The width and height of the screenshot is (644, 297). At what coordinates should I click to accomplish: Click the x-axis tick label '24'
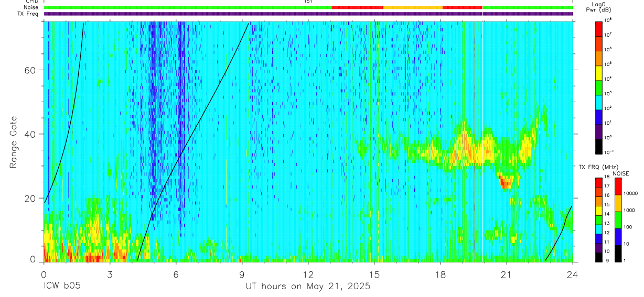click(x=573, y=274)
